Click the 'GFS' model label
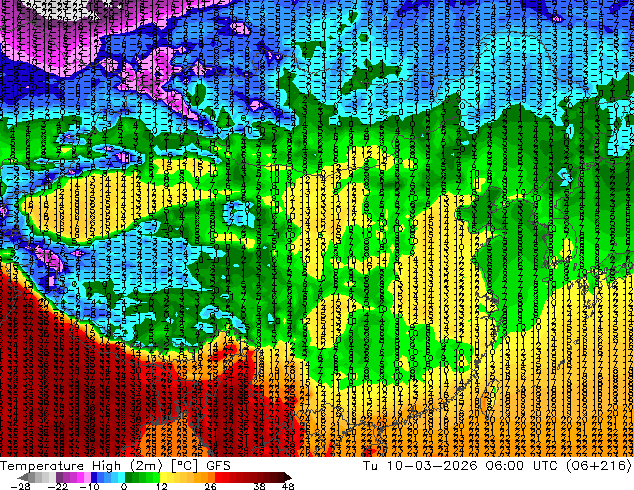This screenshot has width=634, height=490. (x=218, y=466)
